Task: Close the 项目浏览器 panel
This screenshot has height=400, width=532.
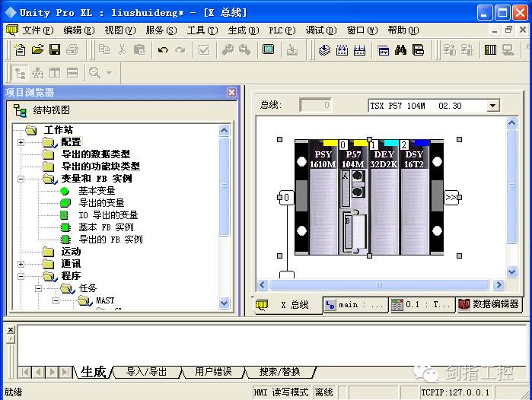Action: [x=231, y=92]
